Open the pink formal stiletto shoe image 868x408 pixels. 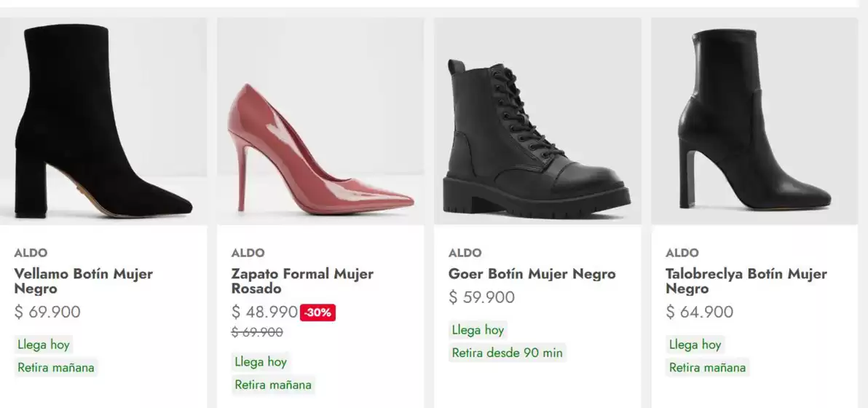[x=320, y=121]
